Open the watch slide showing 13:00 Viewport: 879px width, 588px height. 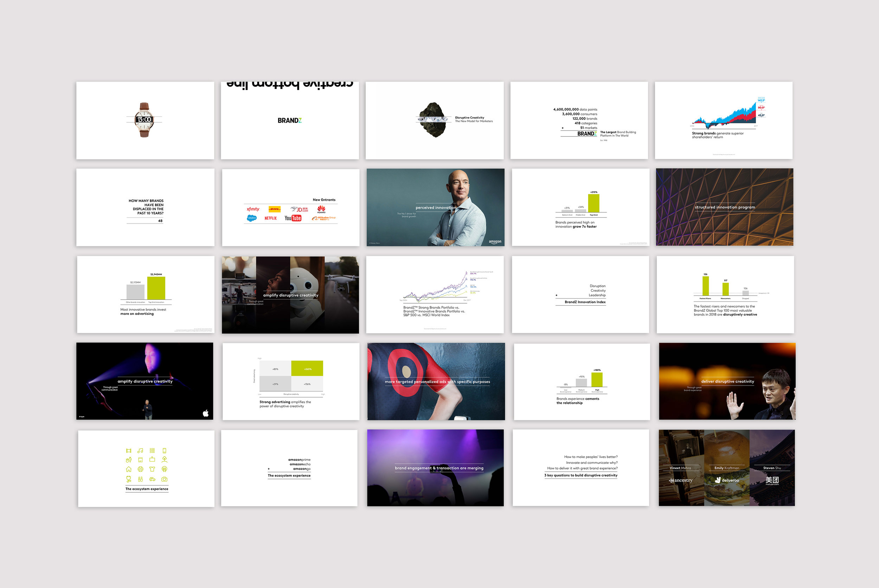pyautogui.click(x=145, y=120)
